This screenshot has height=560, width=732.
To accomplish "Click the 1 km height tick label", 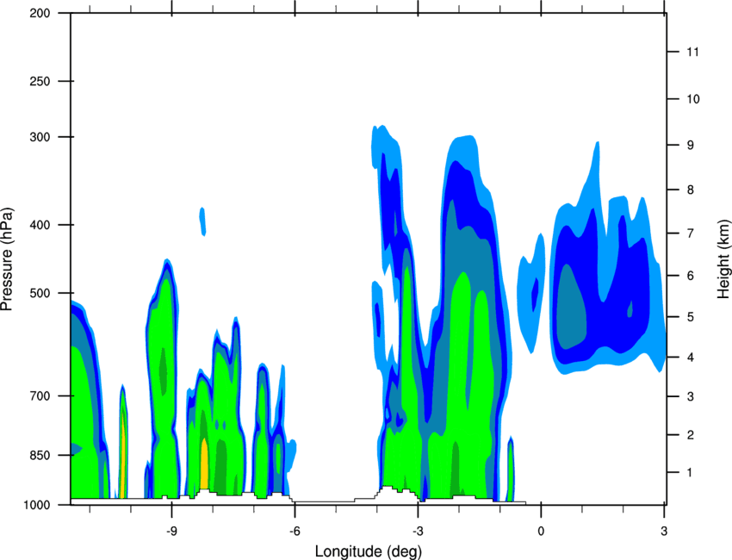I will pos(690,473).
